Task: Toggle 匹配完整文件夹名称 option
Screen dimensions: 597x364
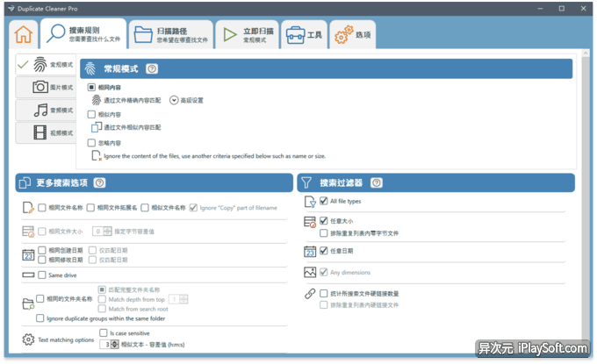Action: click(102, 289)
